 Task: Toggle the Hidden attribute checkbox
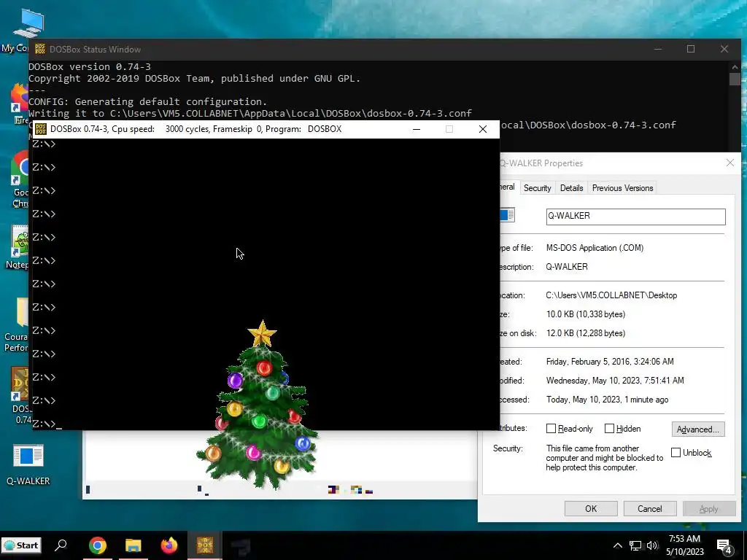609,429
